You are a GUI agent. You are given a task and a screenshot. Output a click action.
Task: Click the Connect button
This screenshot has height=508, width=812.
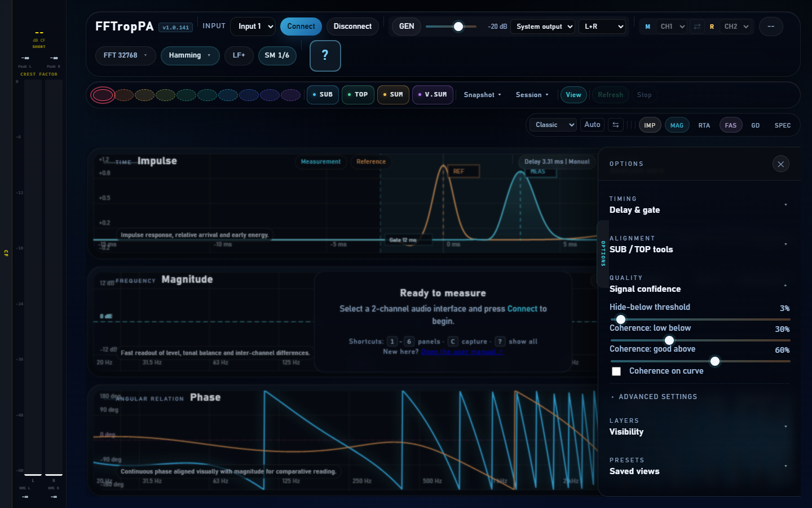[301, 27]
